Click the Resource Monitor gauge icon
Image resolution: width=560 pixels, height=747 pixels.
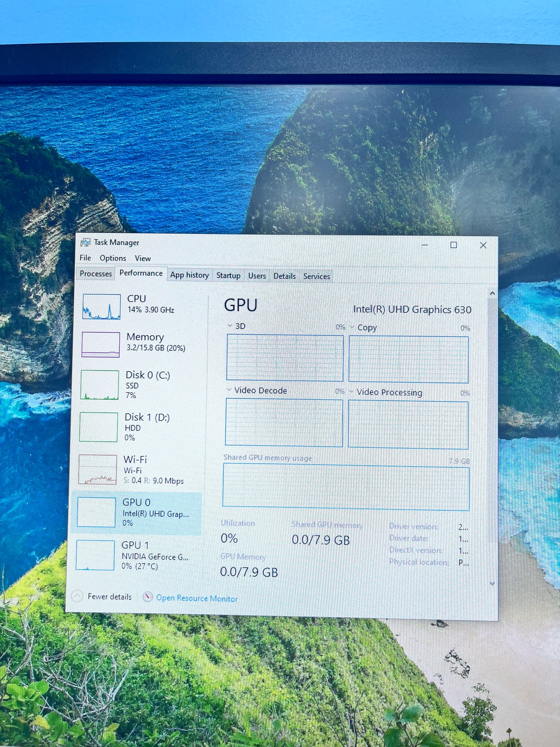tap(147, 597)
